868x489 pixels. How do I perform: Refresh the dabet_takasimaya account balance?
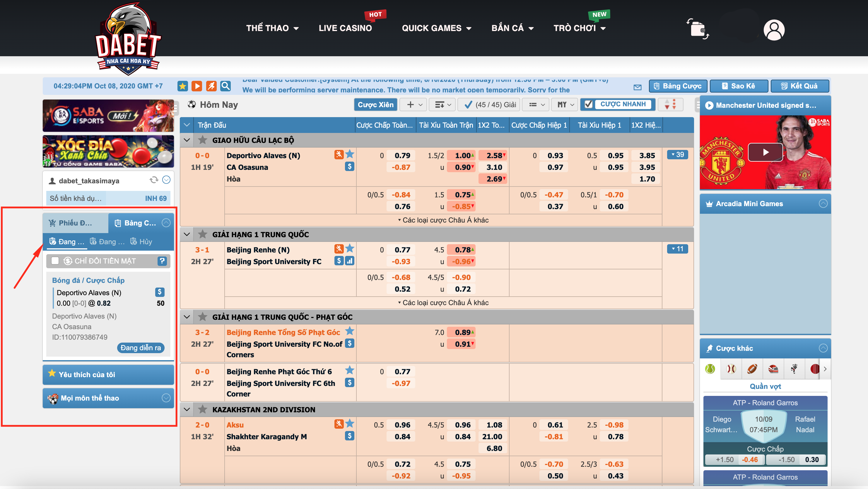click(154, 180)
